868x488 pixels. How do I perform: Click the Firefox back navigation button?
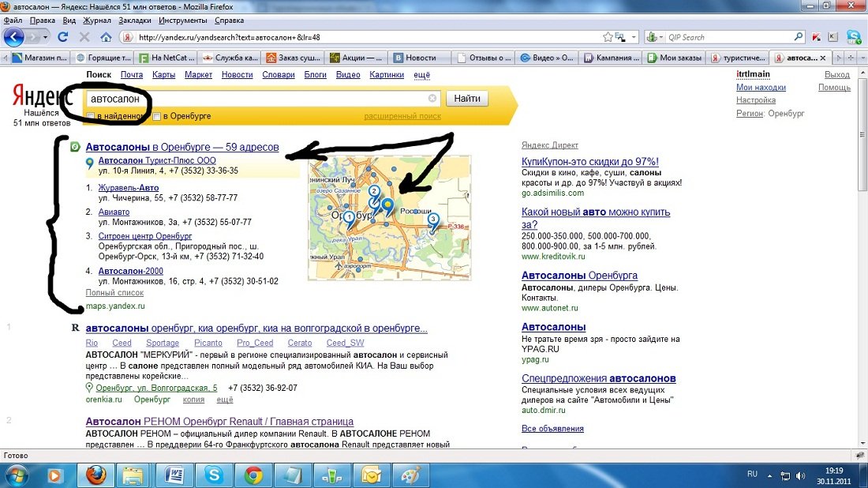13,37
